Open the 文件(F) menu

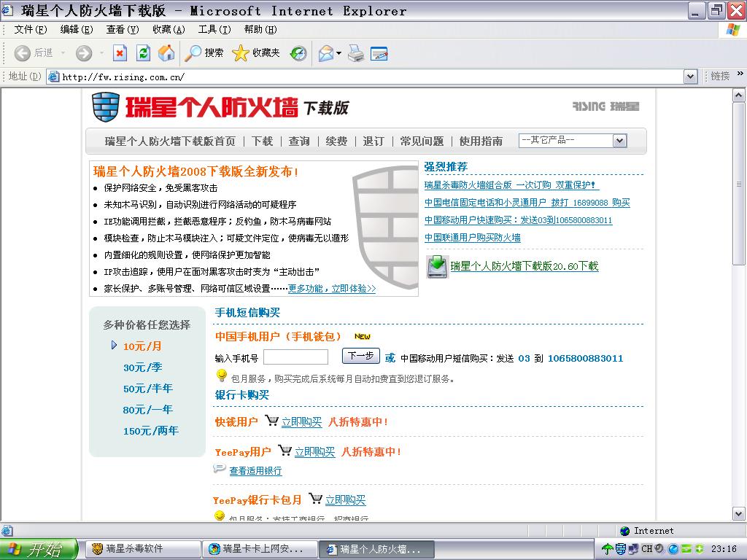[31, 29]
